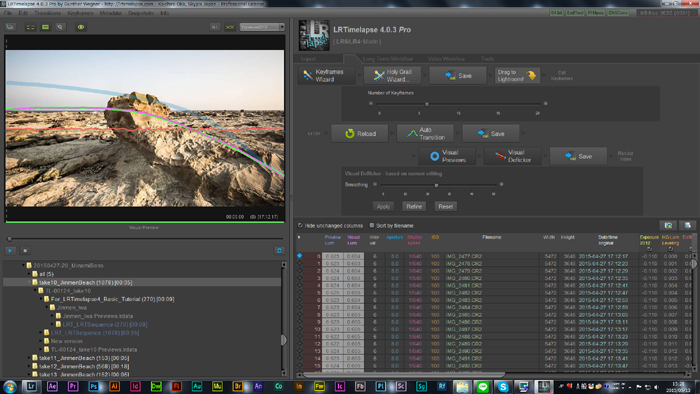Select folder take10_JinmenBeach (1078)
700x394 pixels.
click(x=85, y=282)
